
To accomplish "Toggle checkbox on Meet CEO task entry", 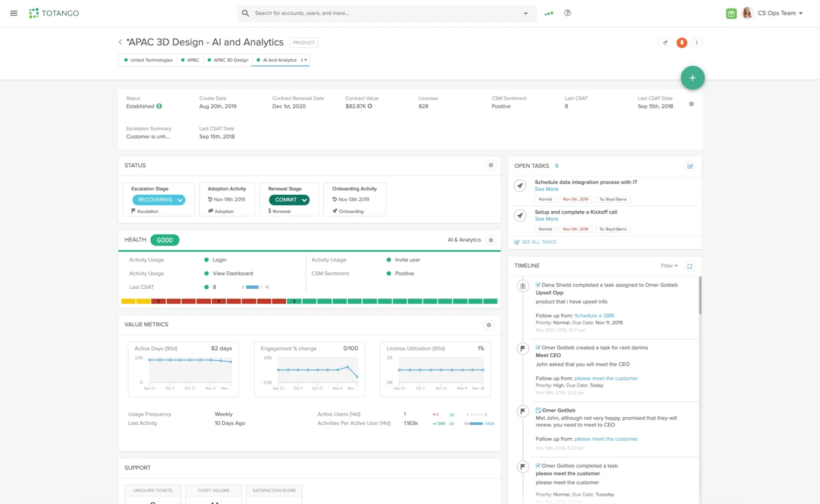I will click(x=538, y=348).
